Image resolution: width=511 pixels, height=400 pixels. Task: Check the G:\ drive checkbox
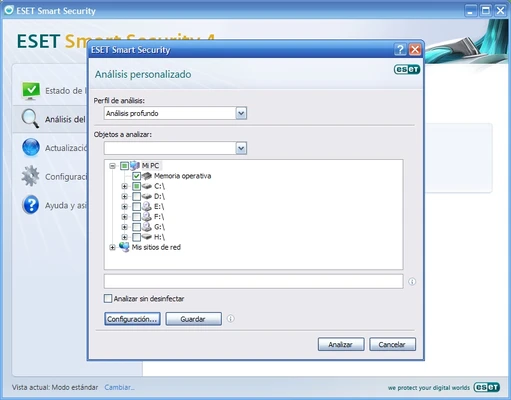coord(136,227)
